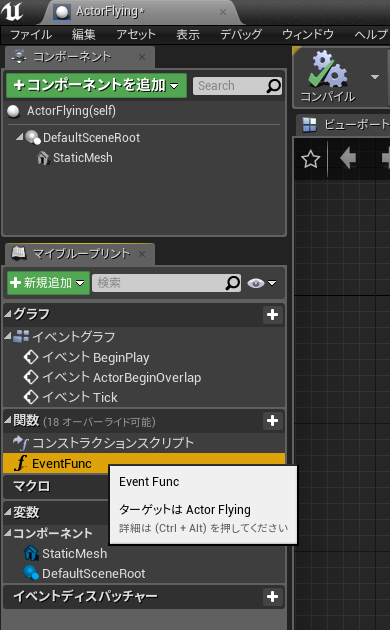The width and height of the screenshot is (390, 630).
Task: Collapse the コンポーネント variables group
Action: tap(8, 533)
